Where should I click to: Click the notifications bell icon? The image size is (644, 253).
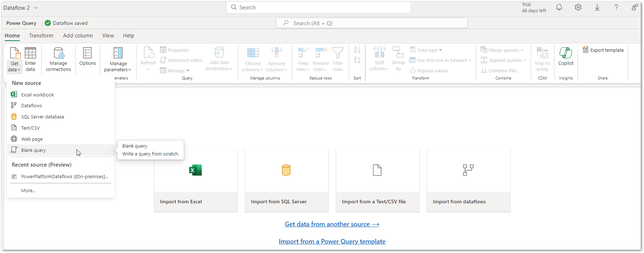tap(559, 8)
